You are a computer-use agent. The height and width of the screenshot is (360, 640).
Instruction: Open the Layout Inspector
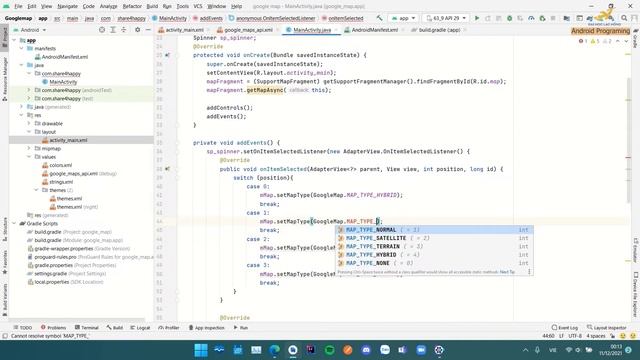607,328
